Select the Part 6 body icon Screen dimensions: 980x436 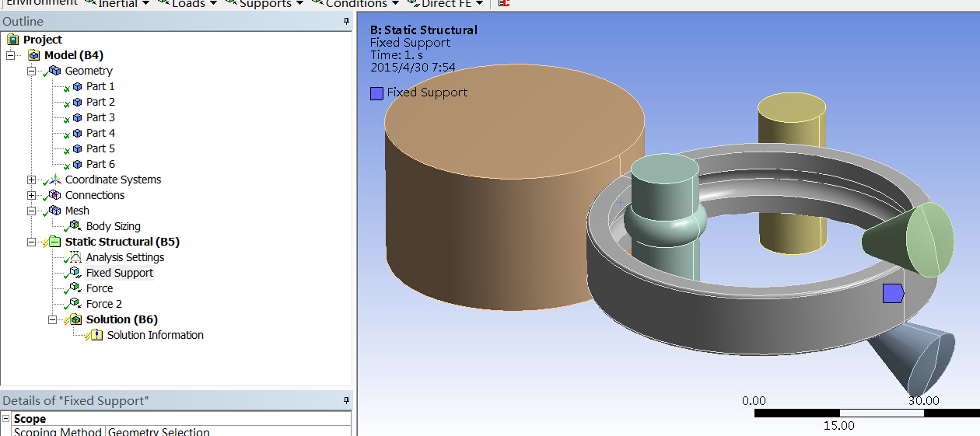tap(77, 164)
